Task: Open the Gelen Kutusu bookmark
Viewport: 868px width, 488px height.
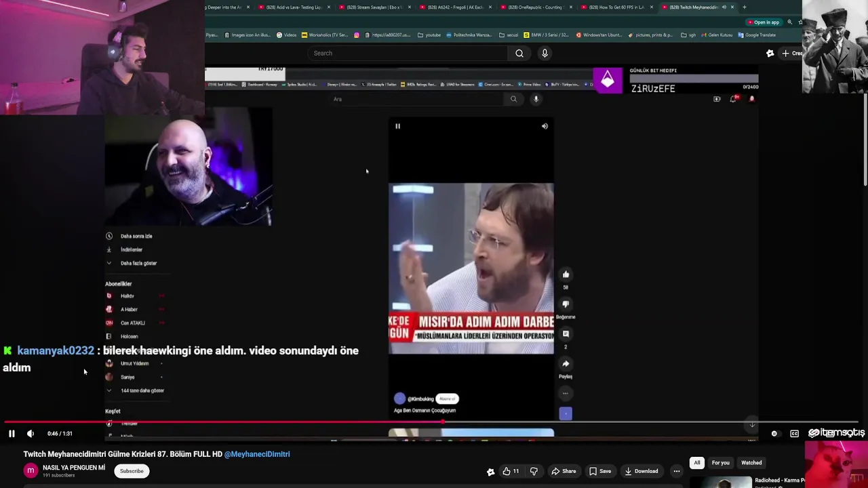Action: pyautogui.click(x=717, y=35)
